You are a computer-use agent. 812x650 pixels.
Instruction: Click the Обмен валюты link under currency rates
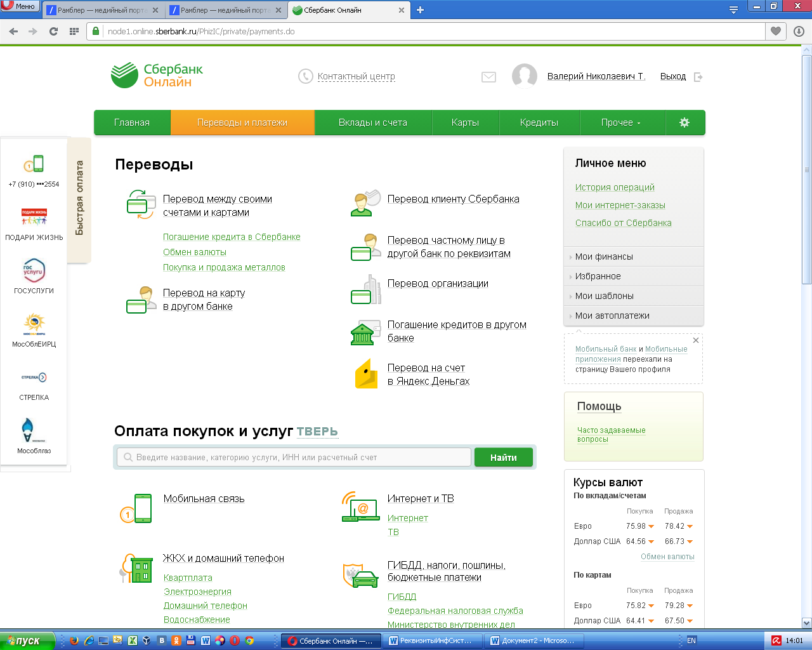click(x=667, y=557)
